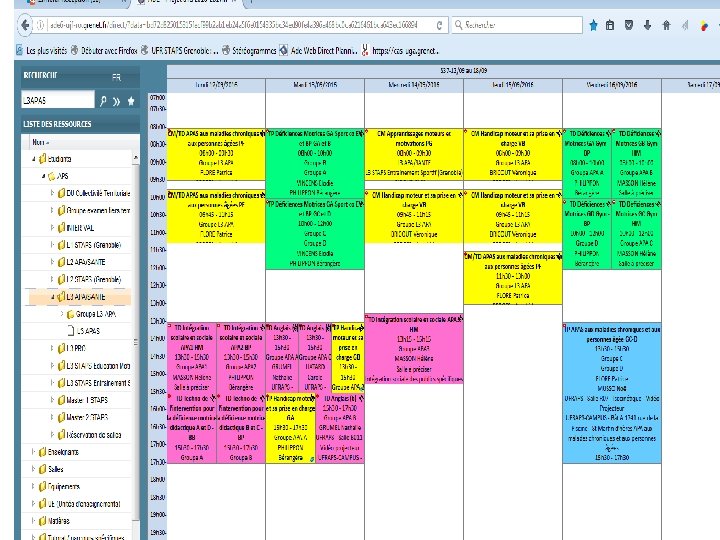Screen dimensions: 720x540
Task: Select Groupe examen tiers temps folder
Action: pyautogui.click(x=93, y=210)
